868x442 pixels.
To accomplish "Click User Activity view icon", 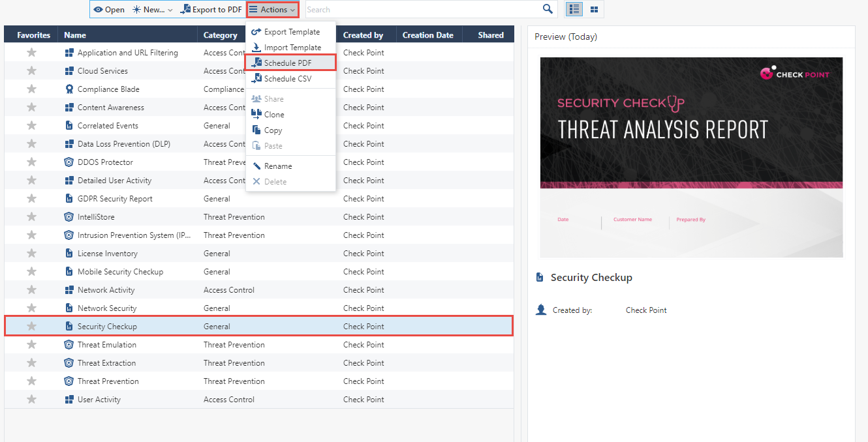I will click(69, 400).
